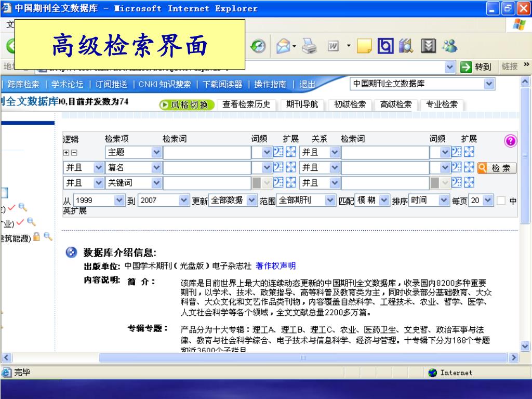Viewport: 532px width, 399px height.
Task: Launch the Messenger people icon
Action: click(450, 46)
